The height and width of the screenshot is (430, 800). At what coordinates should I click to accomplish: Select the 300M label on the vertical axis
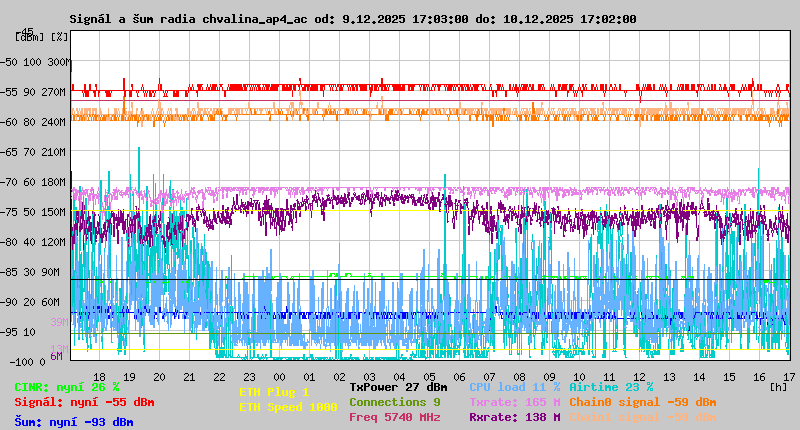[58, 62]
